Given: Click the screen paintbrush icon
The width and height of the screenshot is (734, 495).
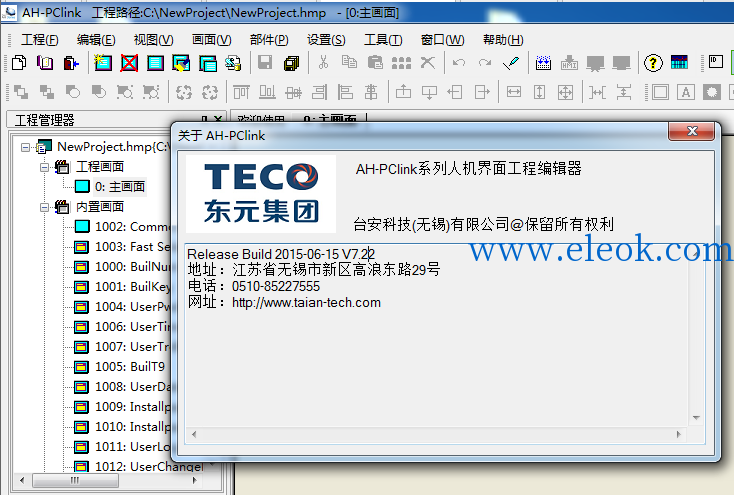Looking at the screenshot, I should 181,63.
